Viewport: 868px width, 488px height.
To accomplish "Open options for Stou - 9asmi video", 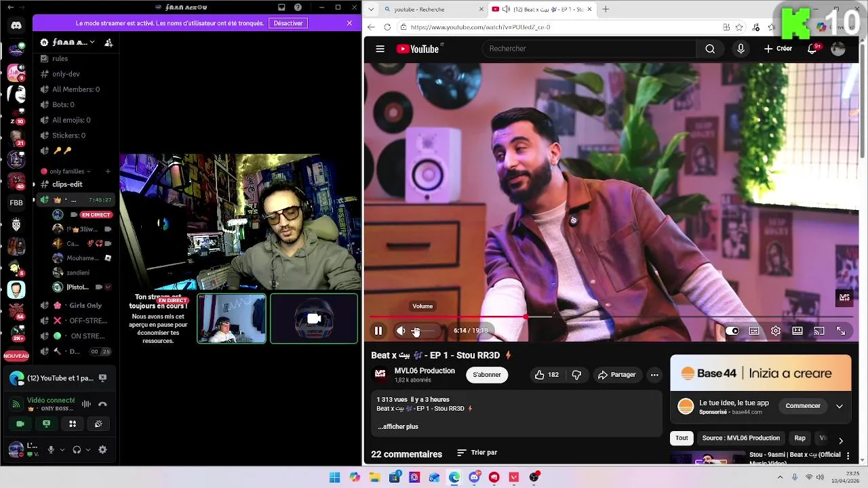I will pos(848,457).
